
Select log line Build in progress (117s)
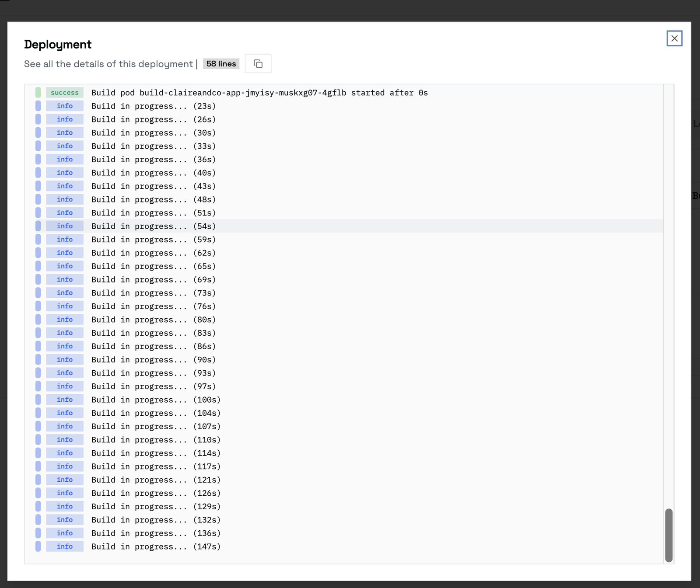(344, 466)
